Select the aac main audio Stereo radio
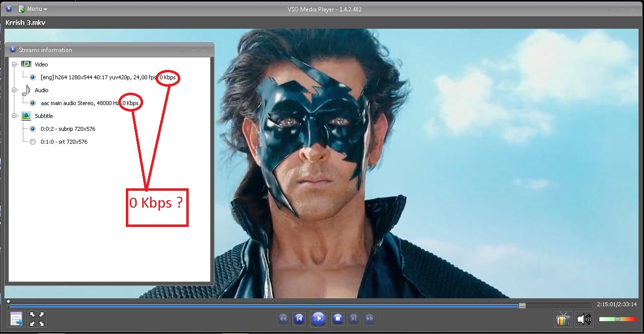The height and width of the screenshot is (334, 644). [33, 103]
